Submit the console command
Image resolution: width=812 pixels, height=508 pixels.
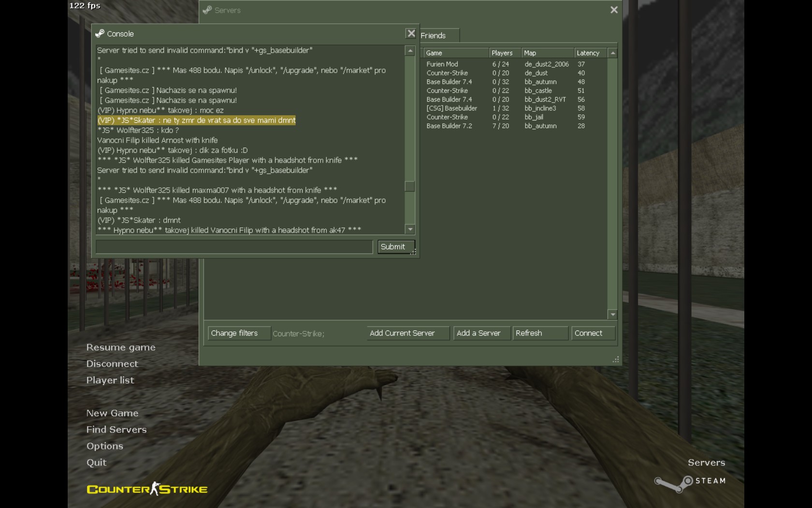tap(396, 247)
